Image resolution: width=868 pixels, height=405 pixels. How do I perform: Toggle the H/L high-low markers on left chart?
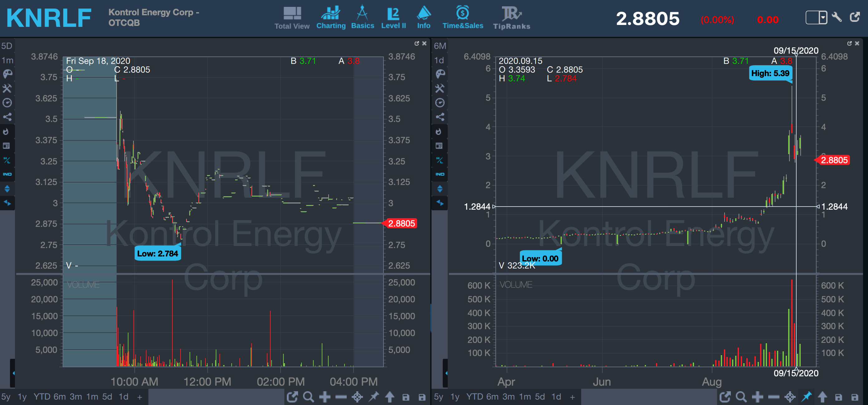point(7,160)
